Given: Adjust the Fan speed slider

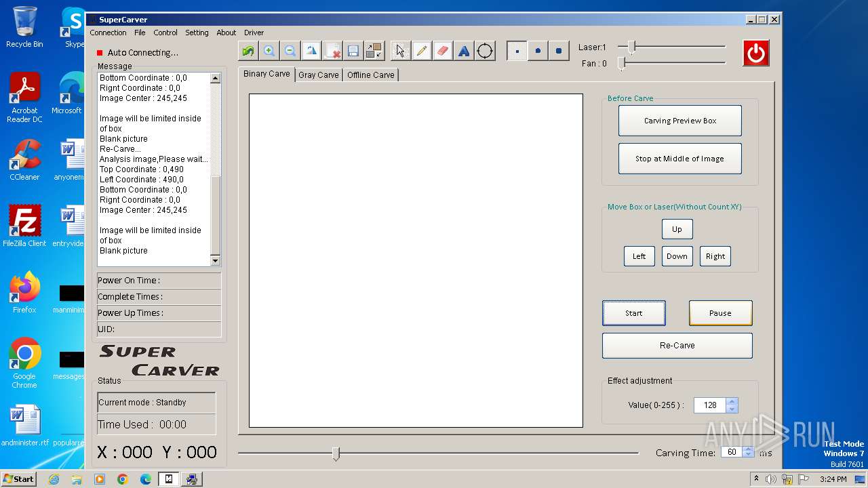Looking at the screenshot, I should (x=622, y=63).
